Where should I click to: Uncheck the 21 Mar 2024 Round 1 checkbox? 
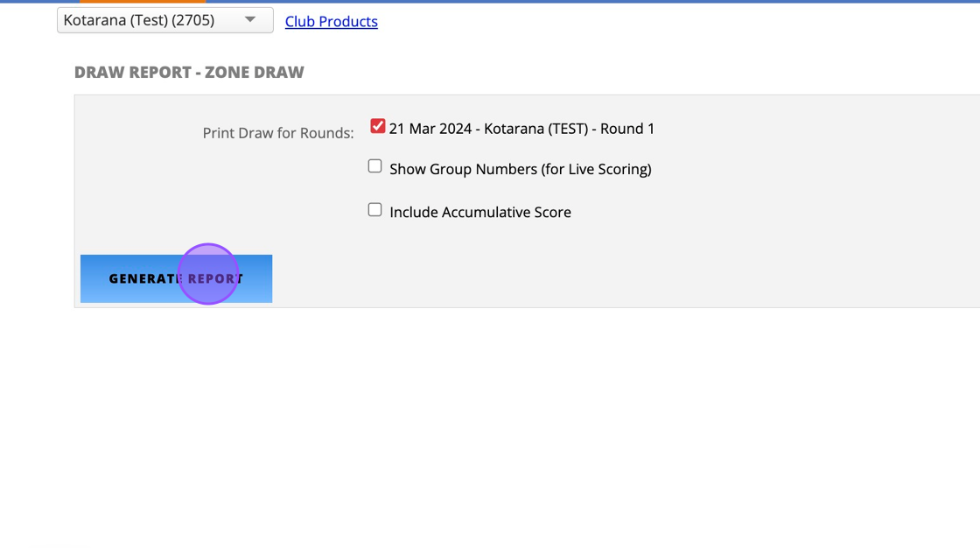coord(377,127)
